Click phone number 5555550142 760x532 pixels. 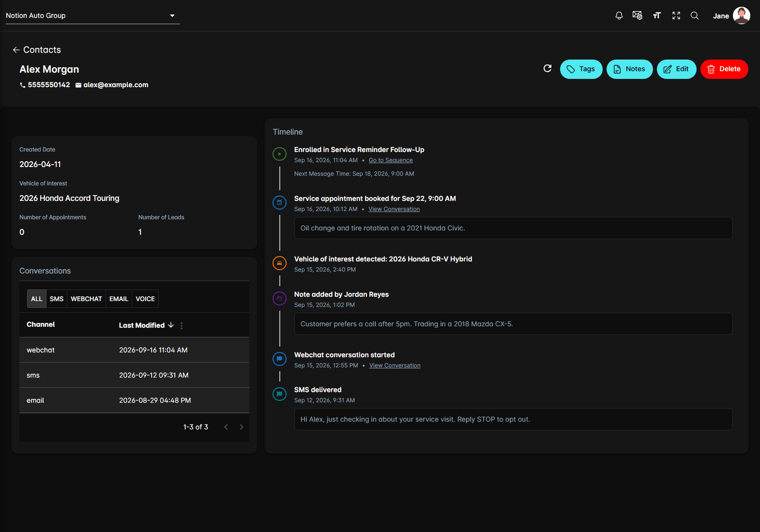(49, 85)
